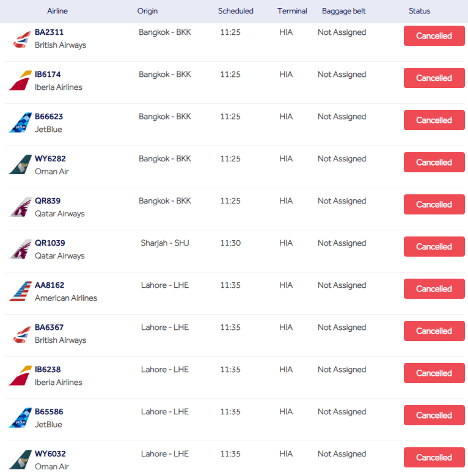Click the Origin column header
Image resolution: width=468 pixels, height=476 pixels.
(147, 11)
